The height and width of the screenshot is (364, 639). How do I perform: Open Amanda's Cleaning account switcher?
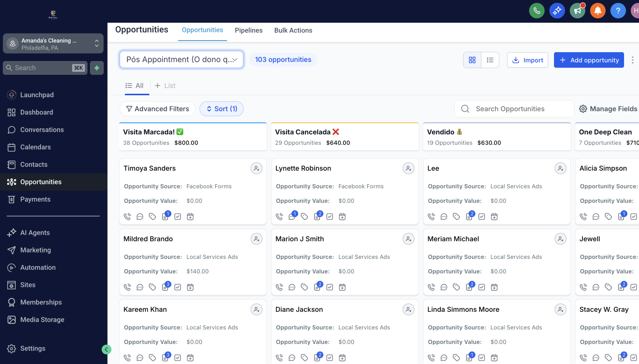[53, 44]
